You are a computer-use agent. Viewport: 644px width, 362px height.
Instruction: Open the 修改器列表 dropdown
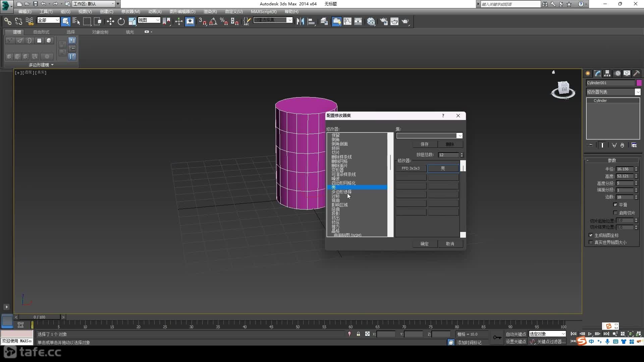pos(613,92)
